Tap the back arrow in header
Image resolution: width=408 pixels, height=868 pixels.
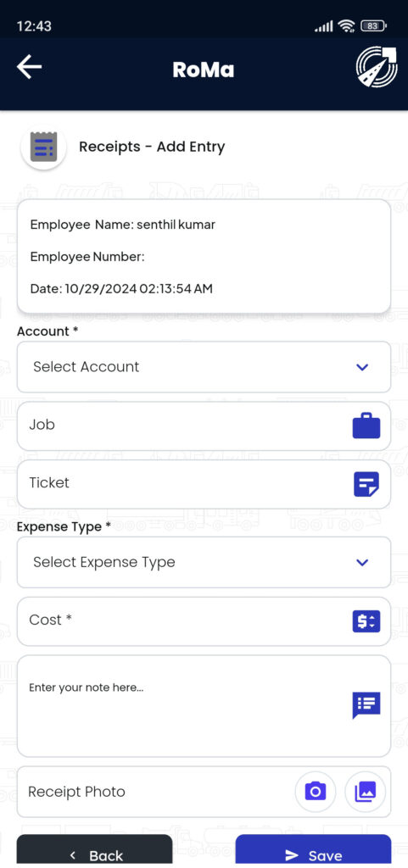point(30,68)
